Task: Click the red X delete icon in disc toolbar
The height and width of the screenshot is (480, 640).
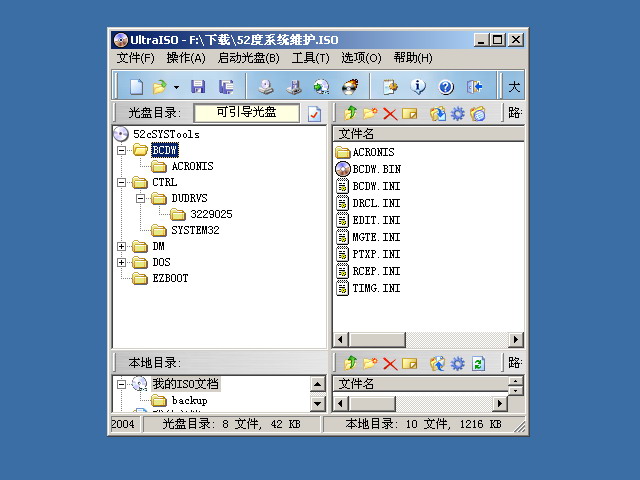Action: point(390,113)
